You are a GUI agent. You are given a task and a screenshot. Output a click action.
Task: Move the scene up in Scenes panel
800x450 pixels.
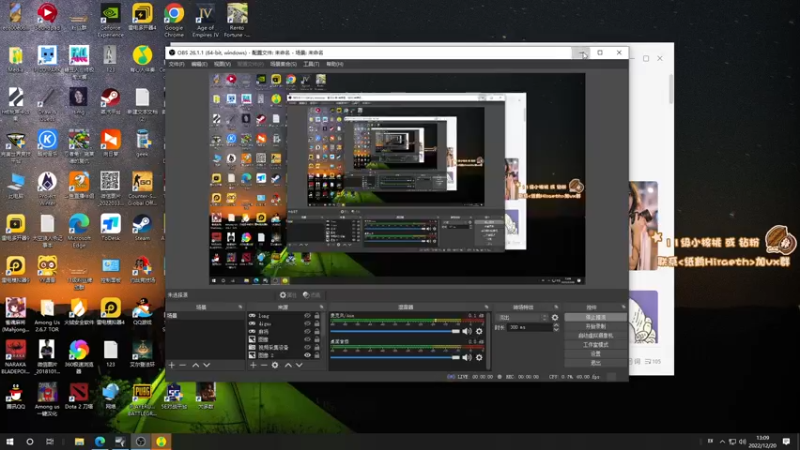click(195, 365)
